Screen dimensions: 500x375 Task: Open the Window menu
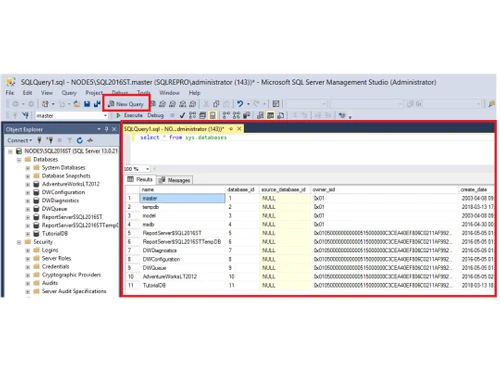click(x=169, y=93)
